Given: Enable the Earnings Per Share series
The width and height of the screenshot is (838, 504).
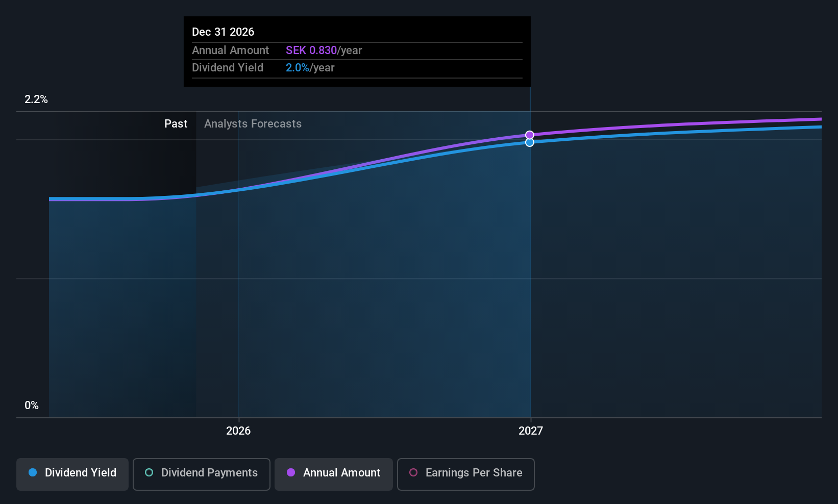Looking at the screenshot, I should pos(466,474).
